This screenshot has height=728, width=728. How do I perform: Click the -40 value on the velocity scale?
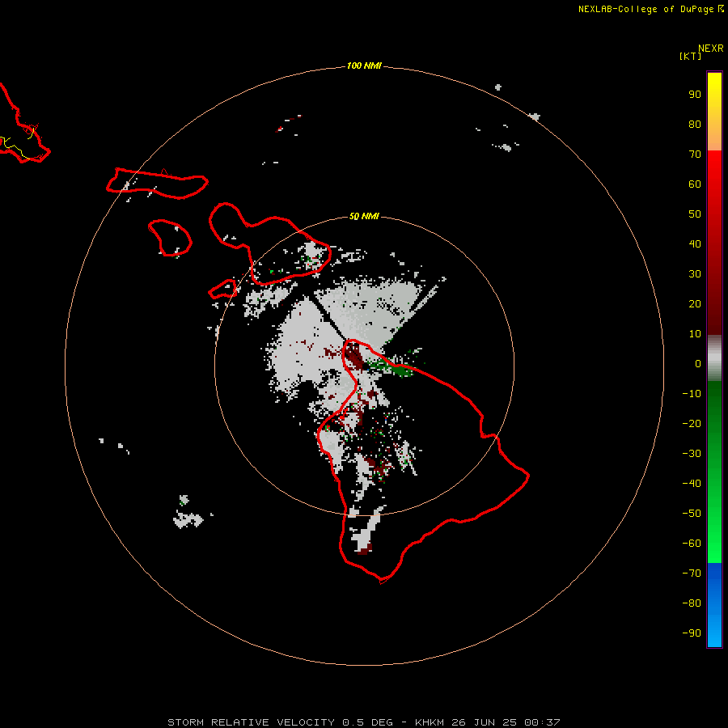(692, 484)
